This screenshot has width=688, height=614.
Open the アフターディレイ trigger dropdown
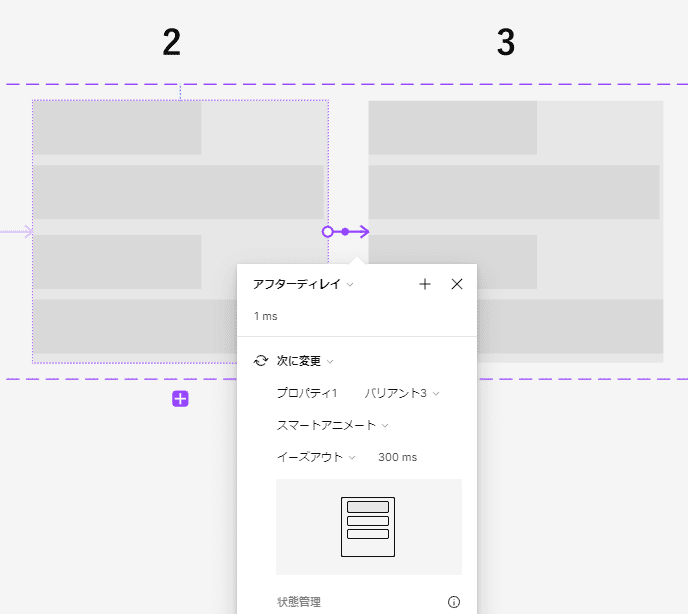coord(303,284)
